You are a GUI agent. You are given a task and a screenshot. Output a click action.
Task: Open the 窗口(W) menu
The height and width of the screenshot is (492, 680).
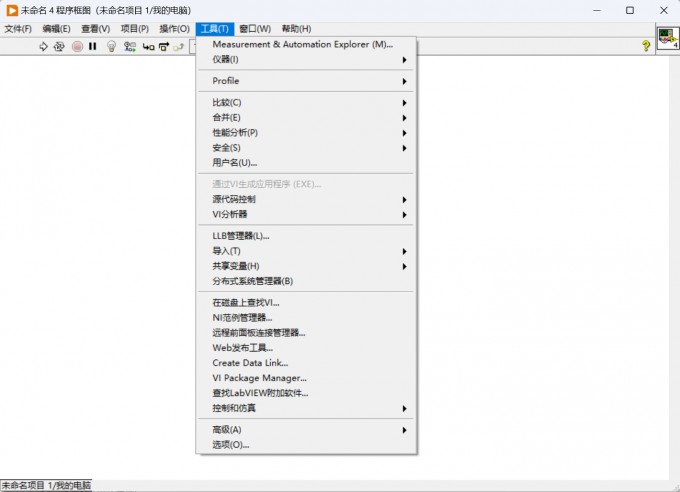[255, 29]
